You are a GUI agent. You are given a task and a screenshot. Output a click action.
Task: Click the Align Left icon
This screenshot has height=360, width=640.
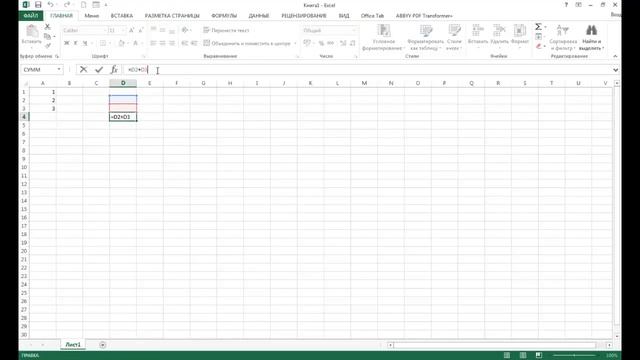click(x=153, y=43)
